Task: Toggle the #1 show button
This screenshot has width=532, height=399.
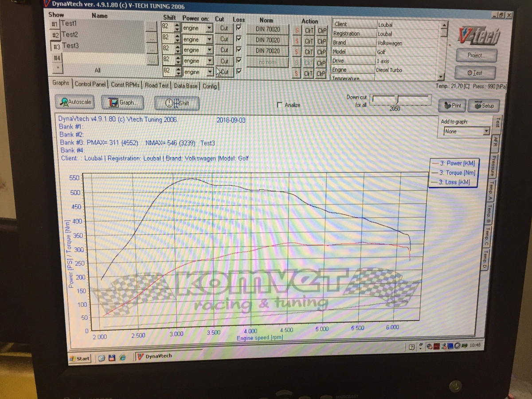Action: point(55,24)
